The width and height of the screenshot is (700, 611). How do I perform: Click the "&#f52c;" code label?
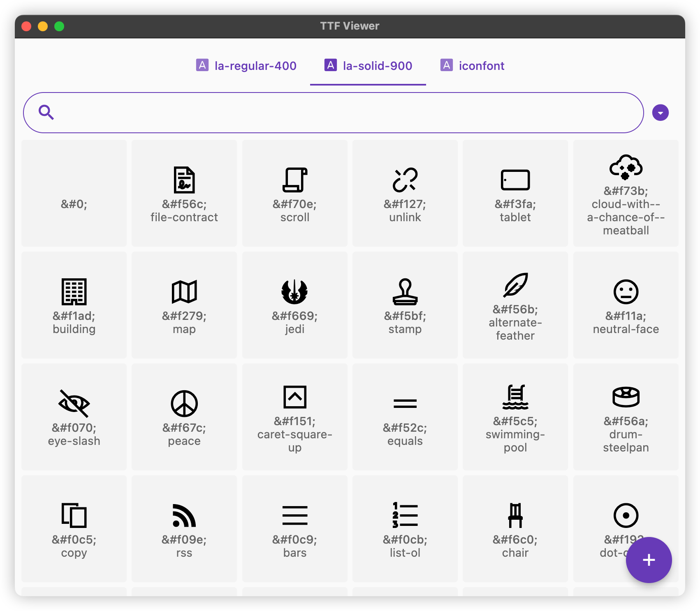tap(405, 428)
